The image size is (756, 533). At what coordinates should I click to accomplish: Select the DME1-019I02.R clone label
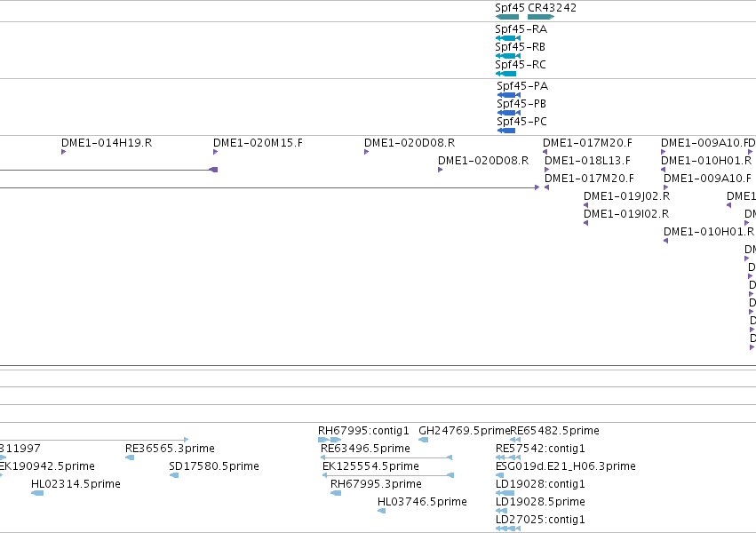(626, 214)
